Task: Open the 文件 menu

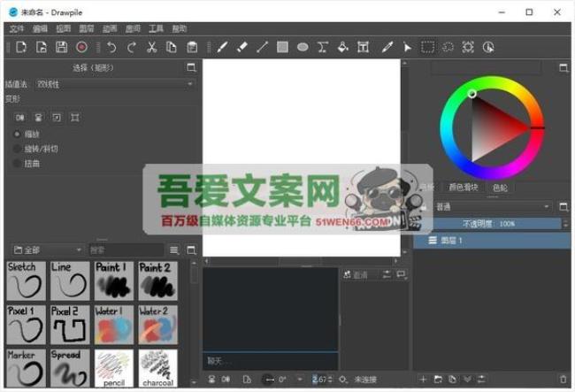Action: (17, 29)
